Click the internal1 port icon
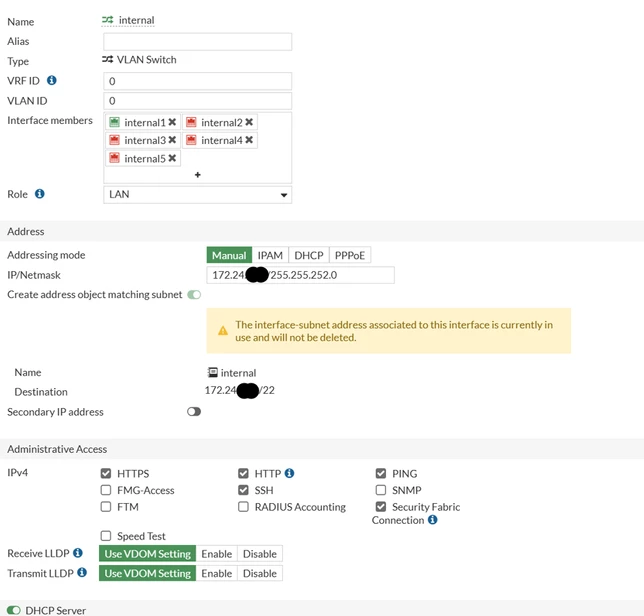 [115, 122]
